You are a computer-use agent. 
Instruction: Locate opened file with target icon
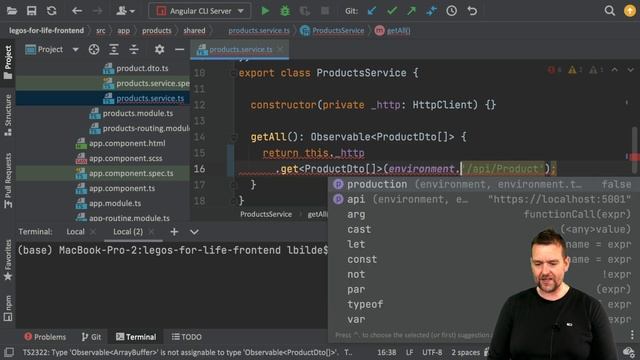click(94, 49)
